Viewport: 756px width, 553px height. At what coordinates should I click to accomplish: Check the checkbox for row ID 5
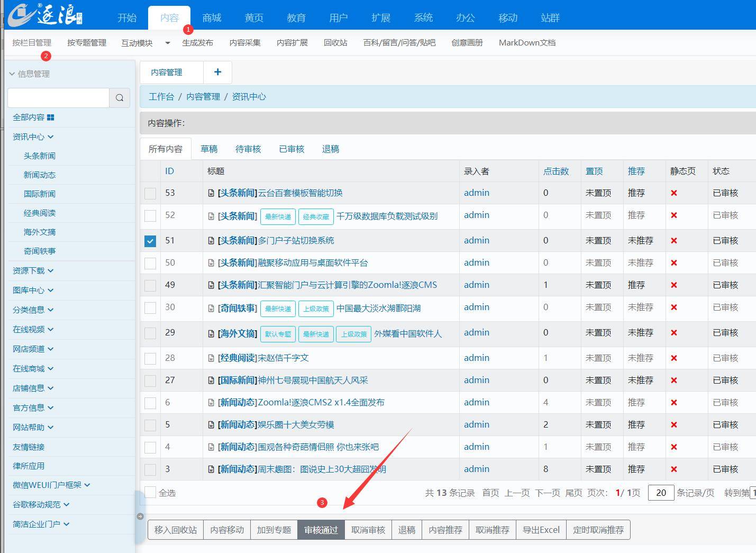pos(150,425)
